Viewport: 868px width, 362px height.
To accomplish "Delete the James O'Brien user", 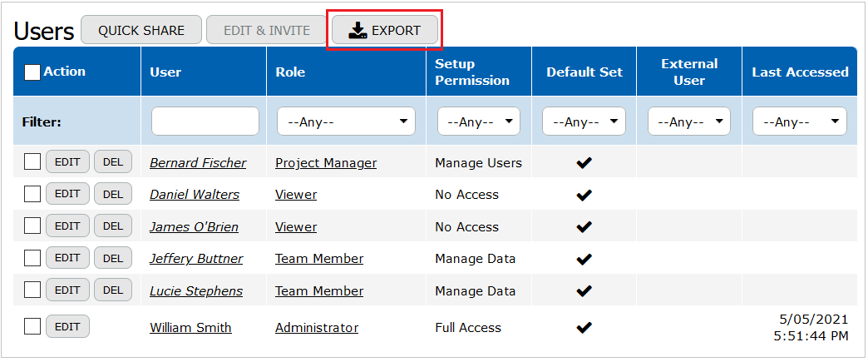I will point(113,226).
